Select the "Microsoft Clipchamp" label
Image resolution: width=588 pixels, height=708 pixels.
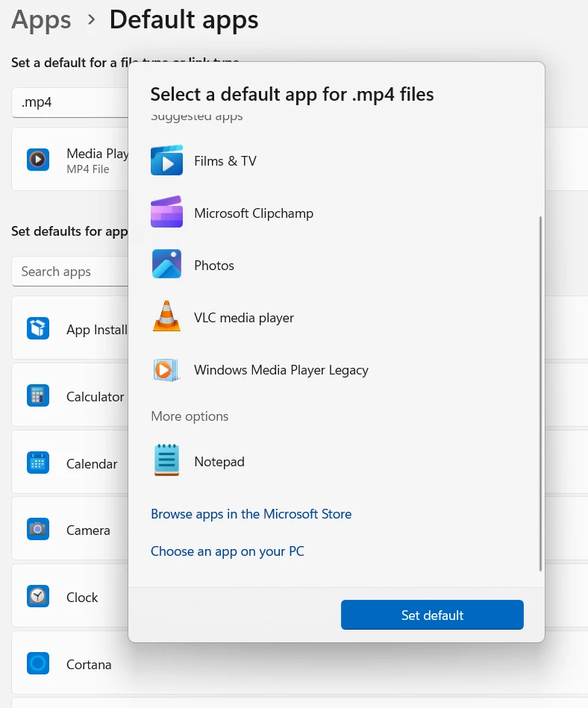click(254, 213)
